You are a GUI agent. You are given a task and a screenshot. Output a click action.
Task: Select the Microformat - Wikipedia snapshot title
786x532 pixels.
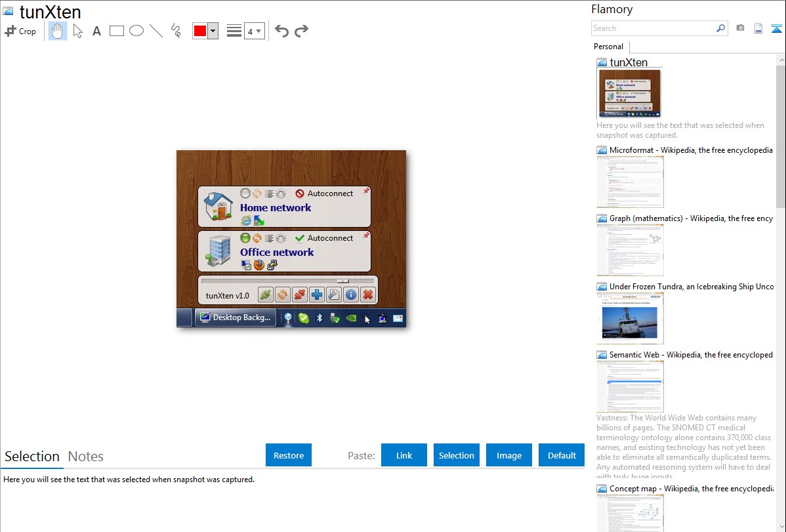coord(691,150)
